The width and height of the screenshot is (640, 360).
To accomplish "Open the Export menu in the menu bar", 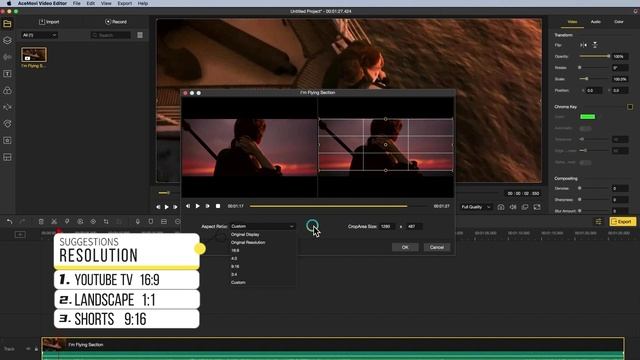I will pos(124,3).
